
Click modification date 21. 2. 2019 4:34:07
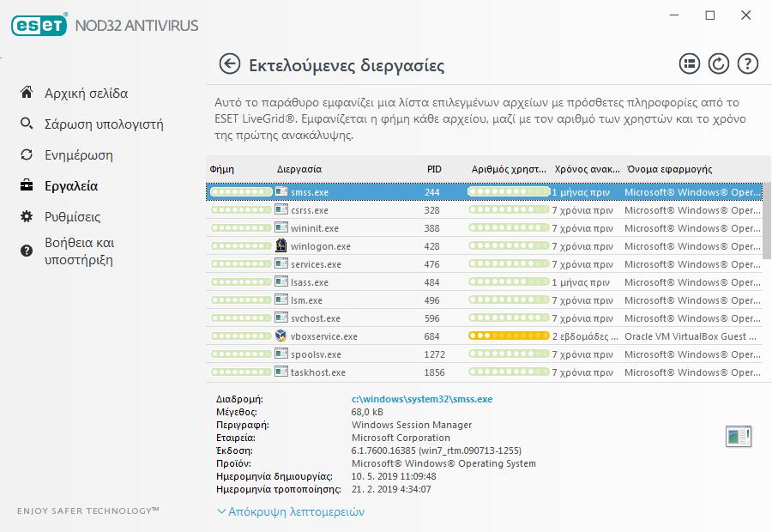click(391, 489)
